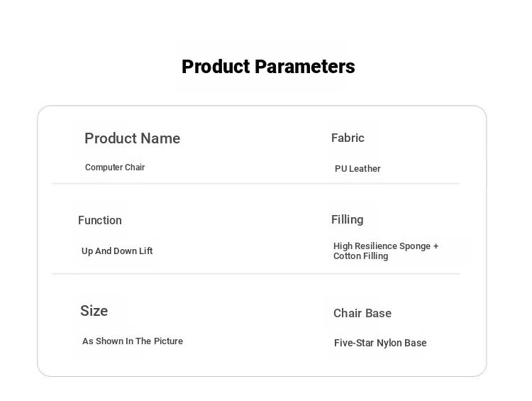Image resolution: width=532 pixels, height=401 pixels.
Task: Click the word Parameters in the title
Action: [305, 67]
